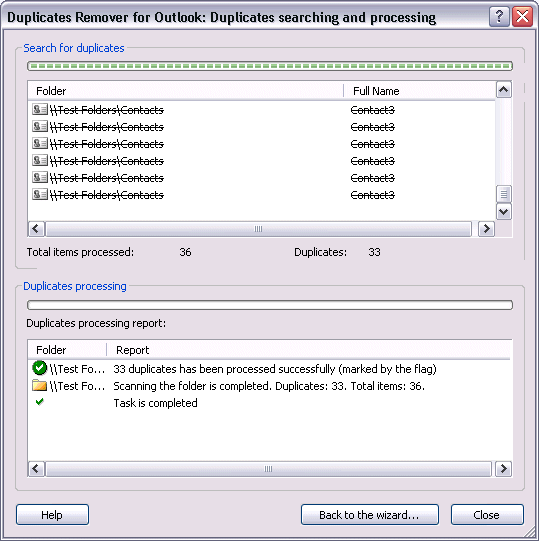This screenshot has height=541, width=539.
Task: Click the up arrow of the duplicates list scrollbar
Action: (503, 90)
